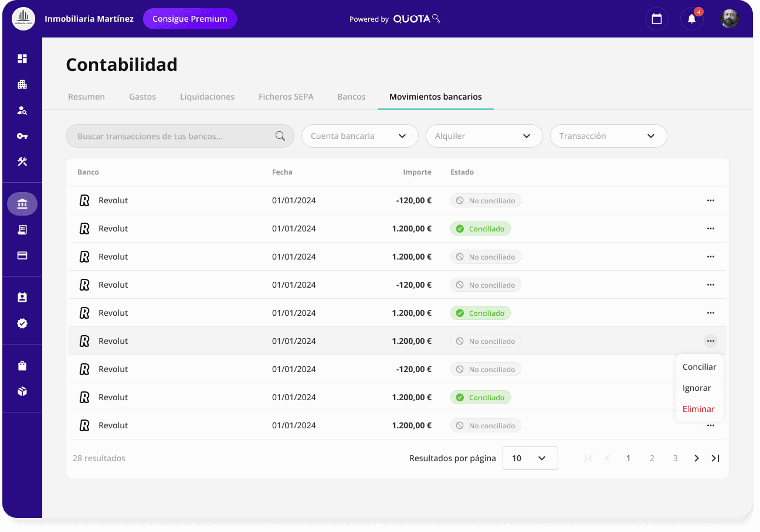Click the magnifier icon in the search box
The height and width of the screenshot is (532, 760).
(x=280, y=136)
